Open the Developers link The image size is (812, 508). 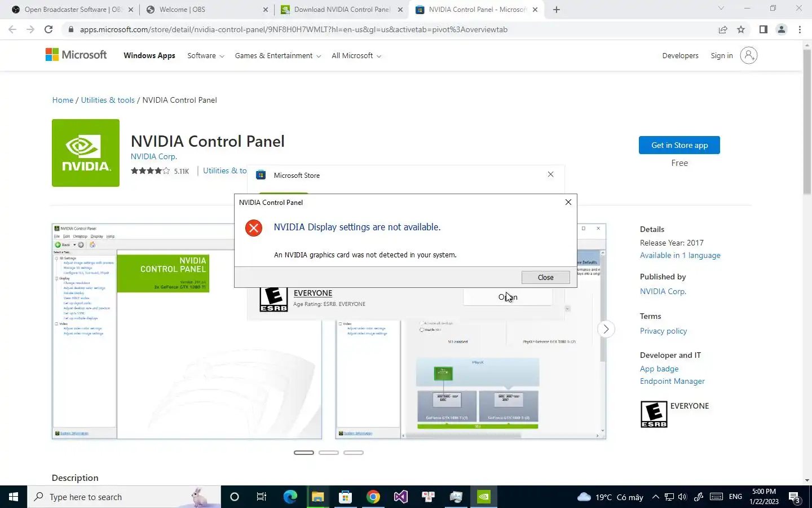coord(680,55)
